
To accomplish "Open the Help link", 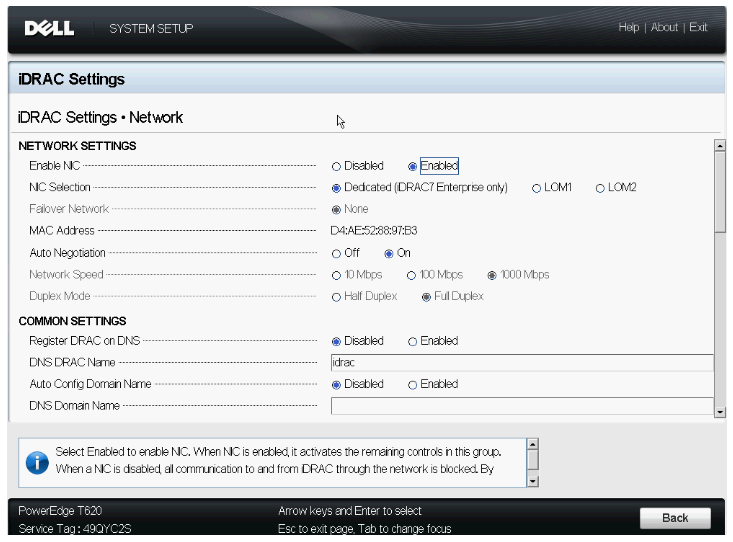I will coord(628,27).
